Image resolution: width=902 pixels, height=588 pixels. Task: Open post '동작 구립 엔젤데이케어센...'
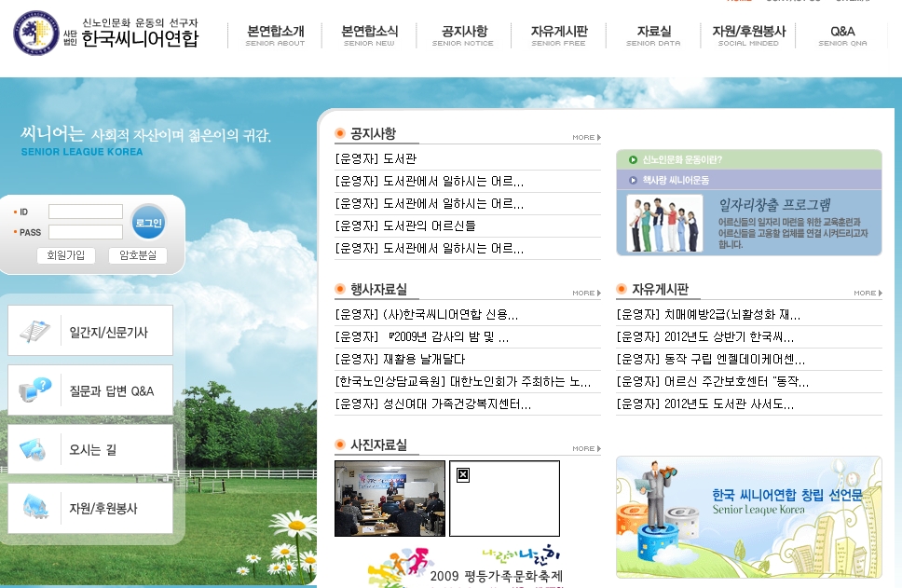pos(710,360)
